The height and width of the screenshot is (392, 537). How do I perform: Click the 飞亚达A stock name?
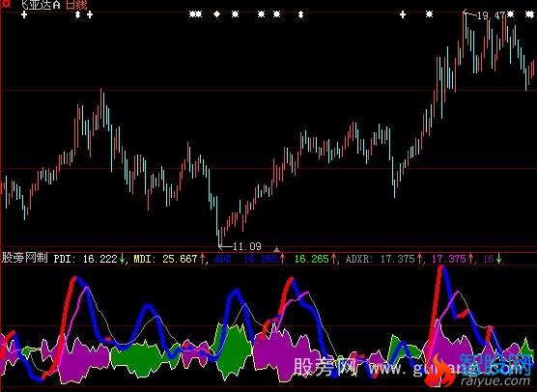41,5
